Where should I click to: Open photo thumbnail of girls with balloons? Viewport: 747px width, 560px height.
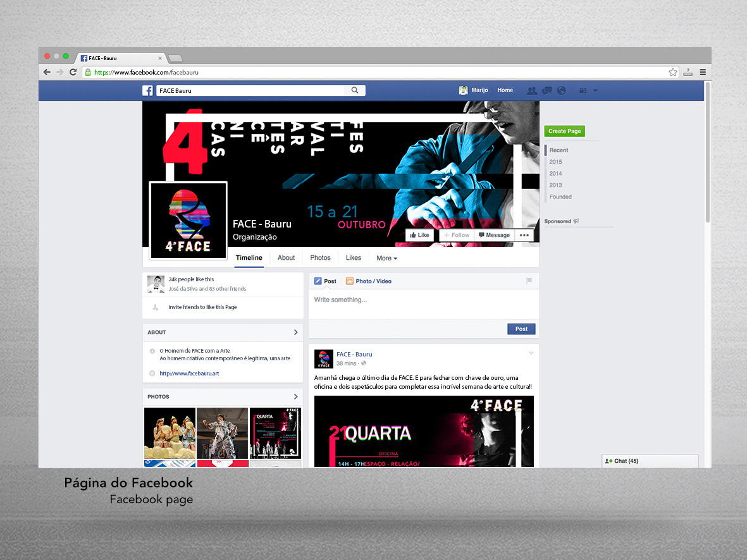pyautogui.click(x=170, y=433)
